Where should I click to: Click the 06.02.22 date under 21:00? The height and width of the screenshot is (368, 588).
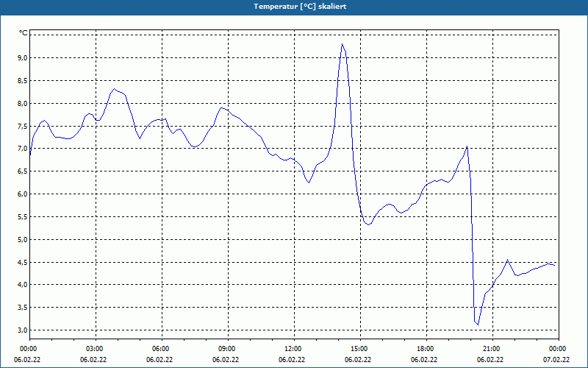pos(490,360)
